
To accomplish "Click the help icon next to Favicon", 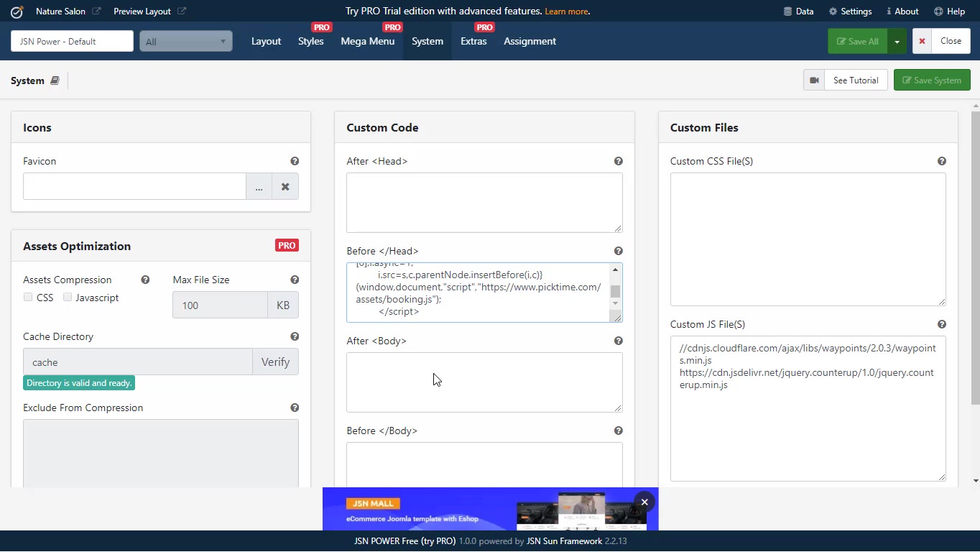I will click(295, 162).
